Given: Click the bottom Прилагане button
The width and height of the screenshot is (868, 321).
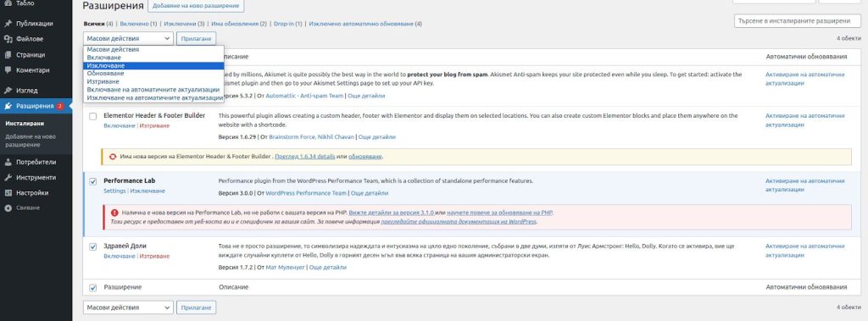Looking at the screenshot, I should pos(197,307).
